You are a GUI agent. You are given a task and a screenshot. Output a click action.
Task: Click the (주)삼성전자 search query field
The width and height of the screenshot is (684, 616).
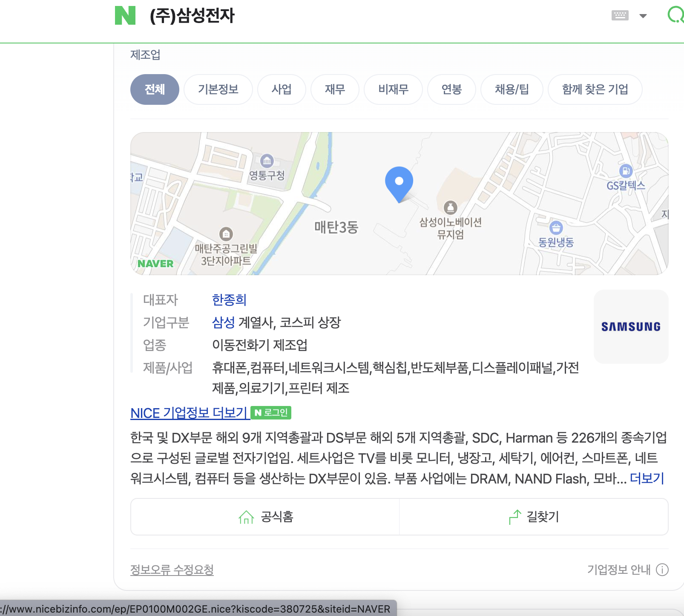[192, 16]
